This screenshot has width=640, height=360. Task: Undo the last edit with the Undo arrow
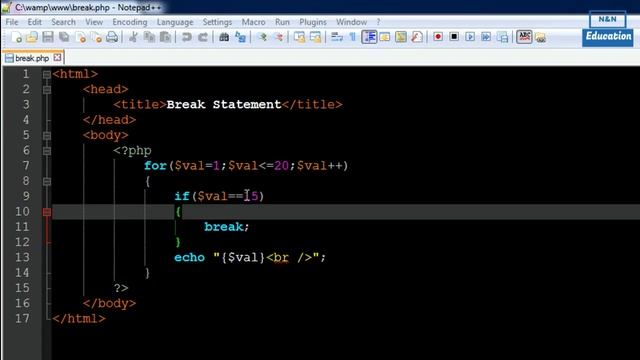click(187, 38)
